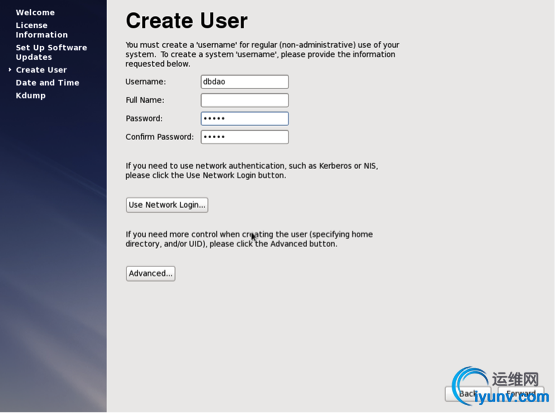The image size is (555, 413).
Task: Click the empty Full Name input box
Action: 245,100
